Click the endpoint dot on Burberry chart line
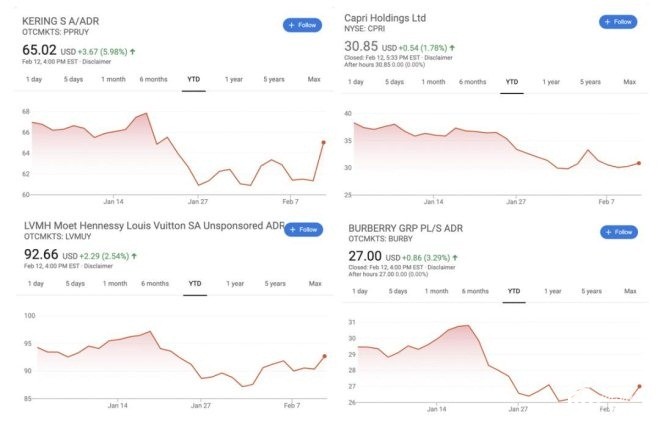Image resolution: width=660 pixels, height=426 pixels. click(x=639, y=386)
